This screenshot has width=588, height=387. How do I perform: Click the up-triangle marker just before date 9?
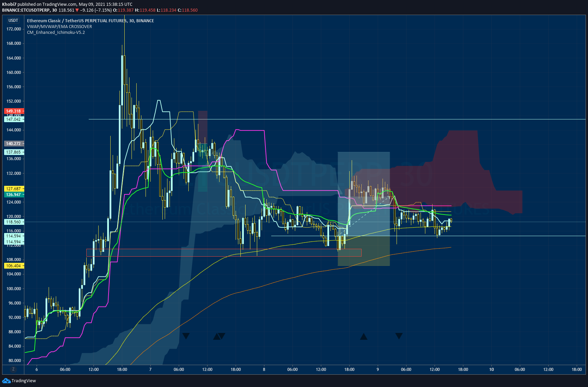click(364, 337)
